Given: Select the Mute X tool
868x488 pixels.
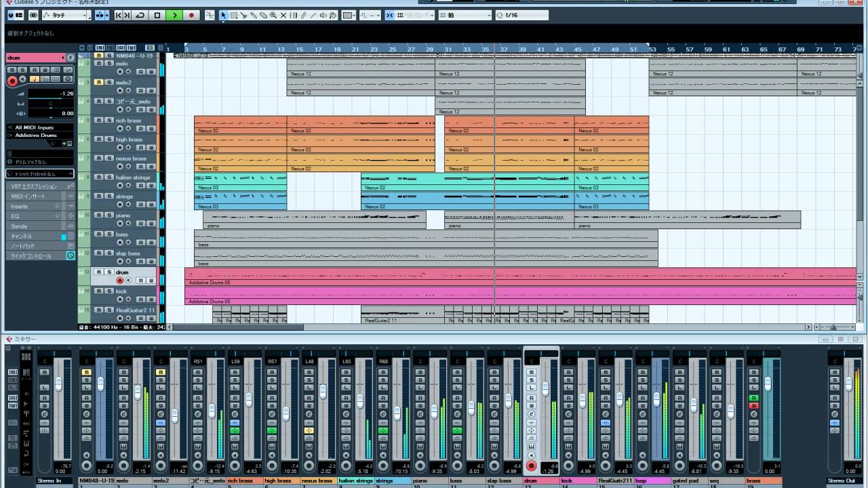Looking at the screenshot, I should (x=283, y=15).
